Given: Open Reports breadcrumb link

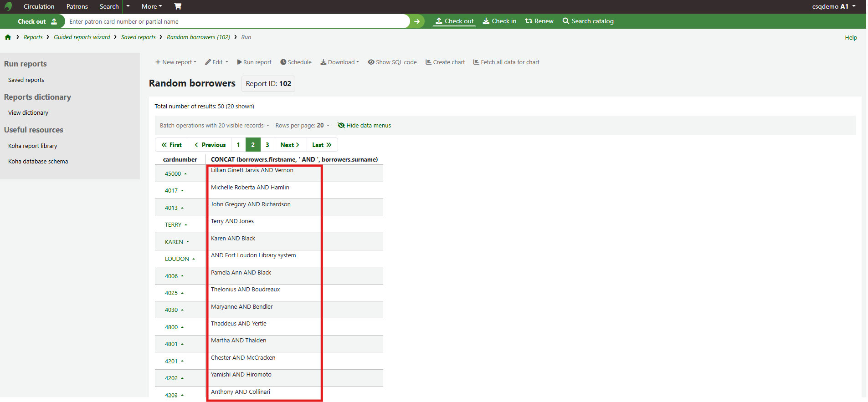Looking at the screenshot, I should click(33, 37).
